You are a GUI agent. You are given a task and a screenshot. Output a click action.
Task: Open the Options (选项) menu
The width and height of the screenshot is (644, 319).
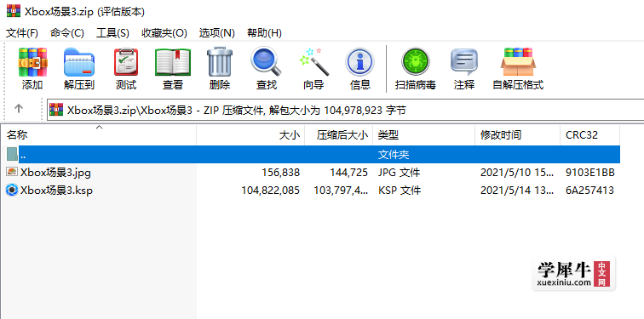pos(216,33)
